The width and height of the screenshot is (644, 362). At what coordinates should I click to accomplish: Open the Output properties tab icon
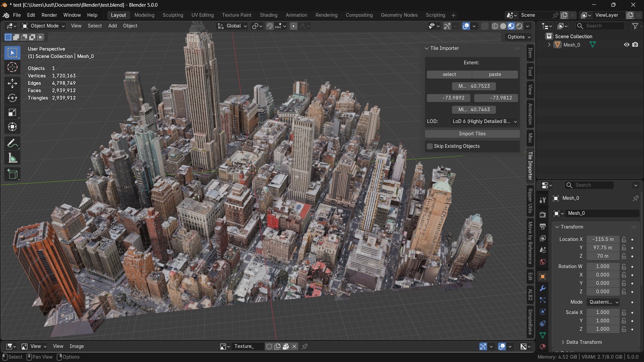click(x=542, y=226)
